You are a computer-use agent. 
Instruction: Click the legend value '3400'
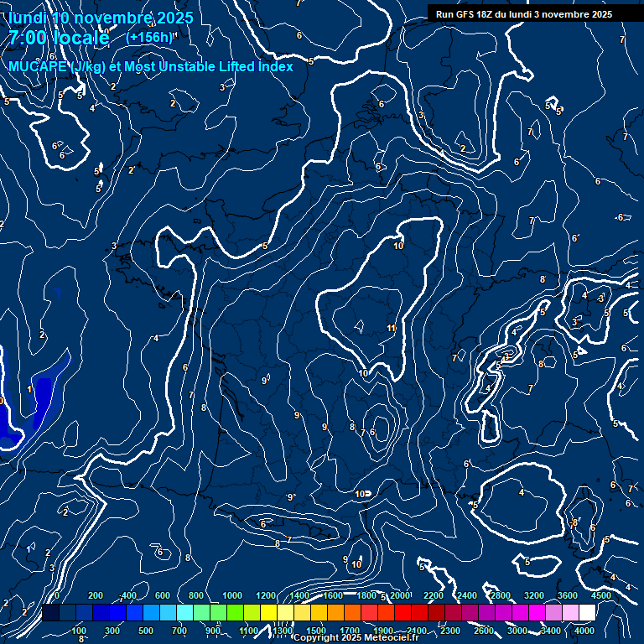551,631
